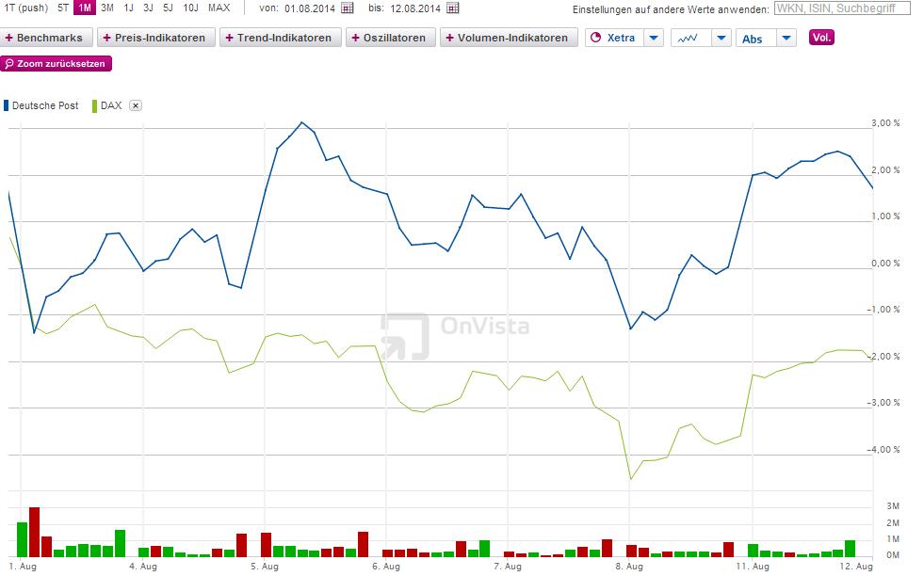
Task: Click the DAX line low point on 8. Aug
Action: tap(630, 479)
